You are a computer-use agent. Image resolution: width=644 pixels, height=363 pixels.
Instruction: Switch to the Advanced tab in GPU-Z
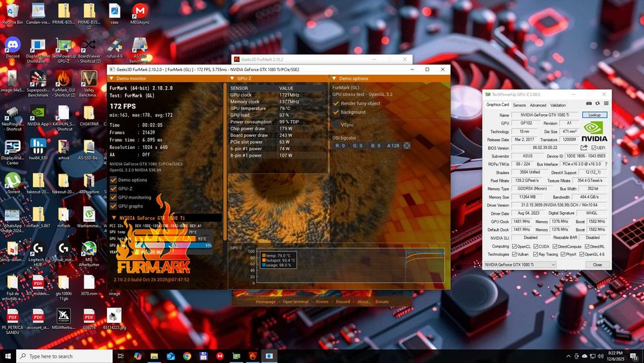pos(538,105)
